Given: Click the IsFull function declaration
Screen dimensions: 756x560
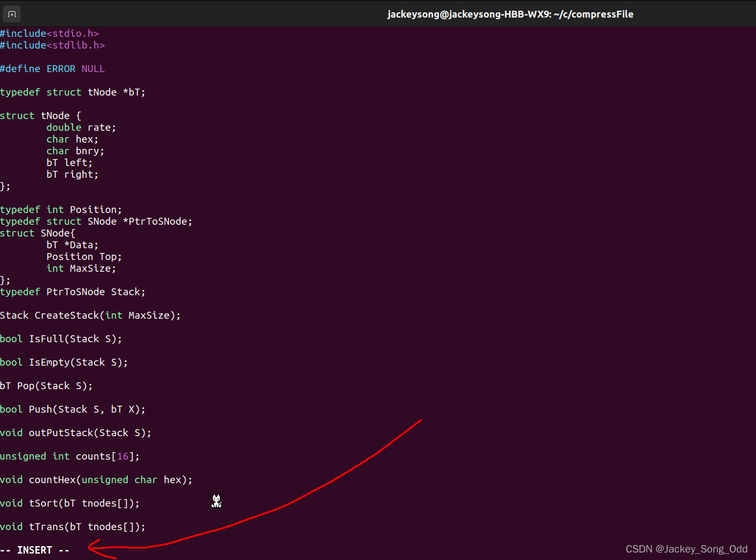Looking at the screenshot, I should pos(60,338).
